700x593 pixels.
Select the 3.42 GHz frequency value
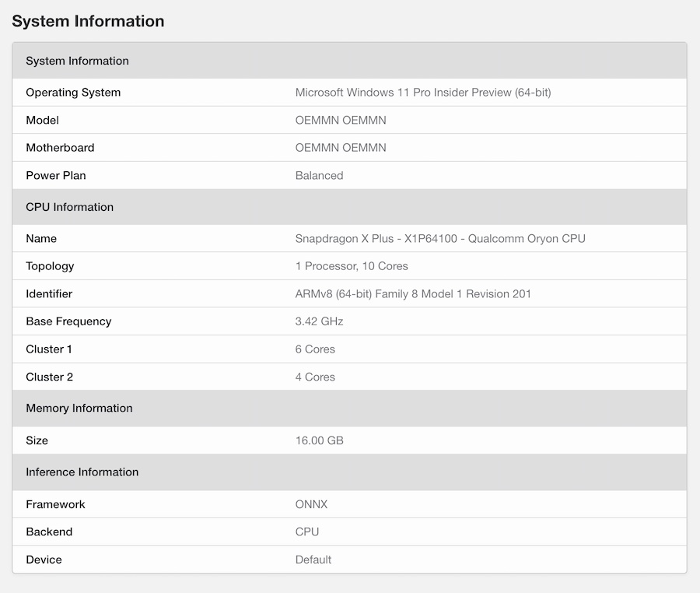pos(319,321)
